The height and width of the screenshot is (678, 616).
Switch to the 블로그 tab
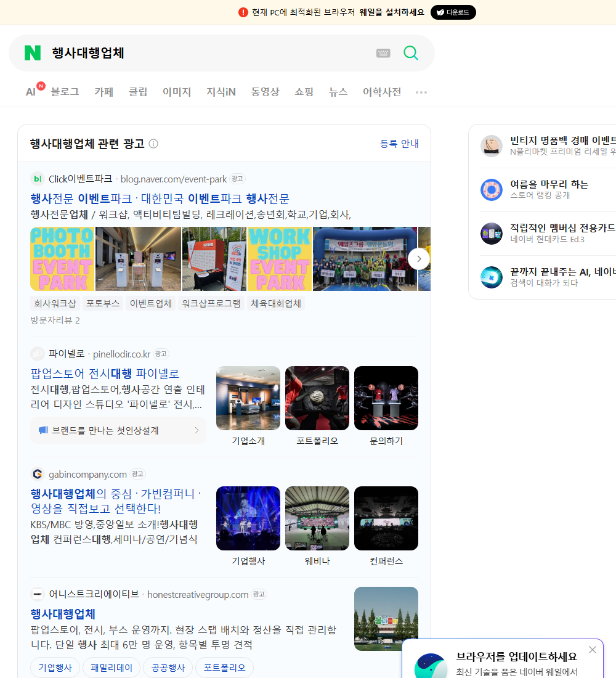coord(65,92)
